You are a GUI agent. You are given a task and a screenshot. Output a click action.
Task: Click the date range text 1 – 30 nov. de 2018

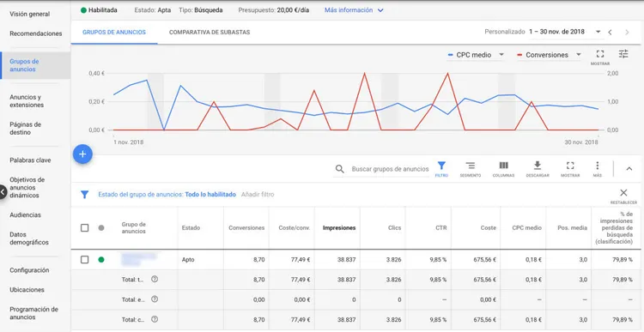pos(556,32)
